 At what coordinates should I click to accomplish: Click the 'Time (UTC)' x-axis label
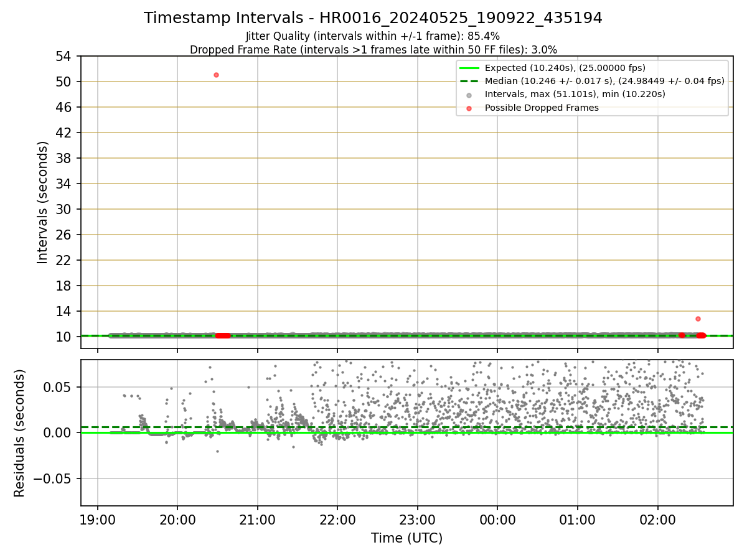(x=406, y=538)
